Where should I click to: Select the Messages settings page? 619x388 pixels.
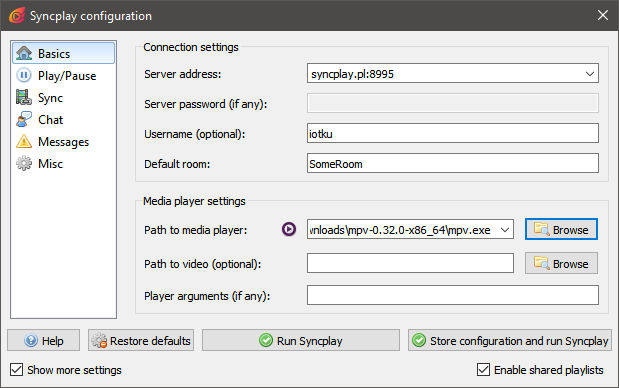point(64,142)
